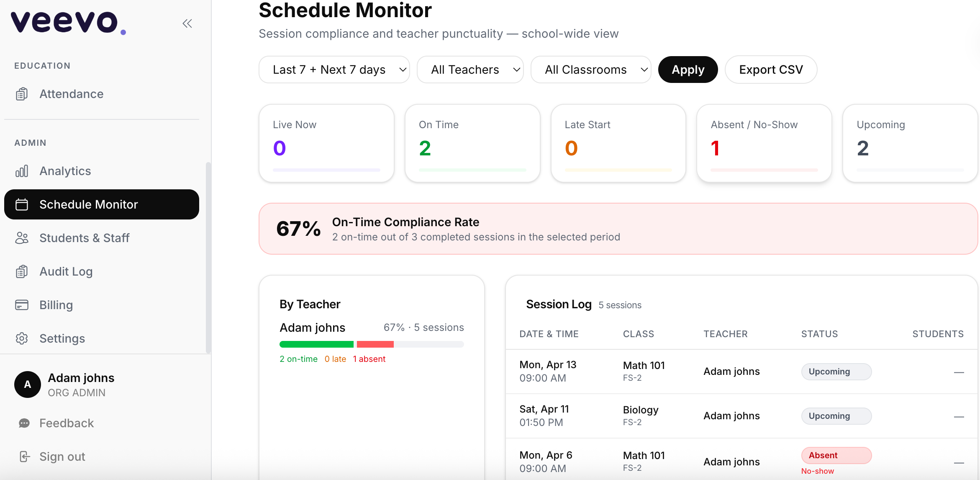
Task: Click the Feedback chat bubble icon
Action: click(24, 423)
